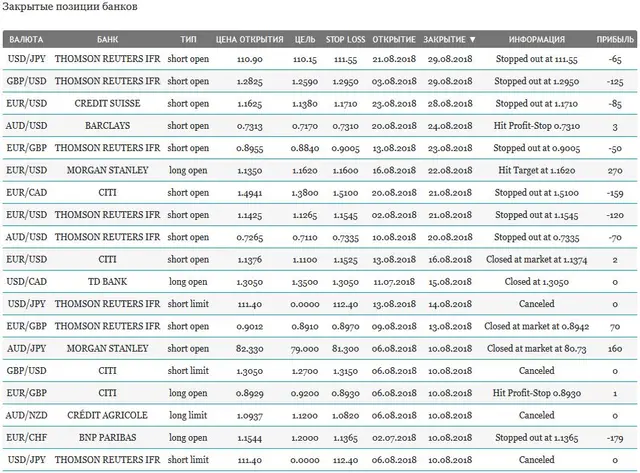Image resolution: width=640 pixels, height=473 pixels.
Task: Click TD BANK cell
Action: 107,282
